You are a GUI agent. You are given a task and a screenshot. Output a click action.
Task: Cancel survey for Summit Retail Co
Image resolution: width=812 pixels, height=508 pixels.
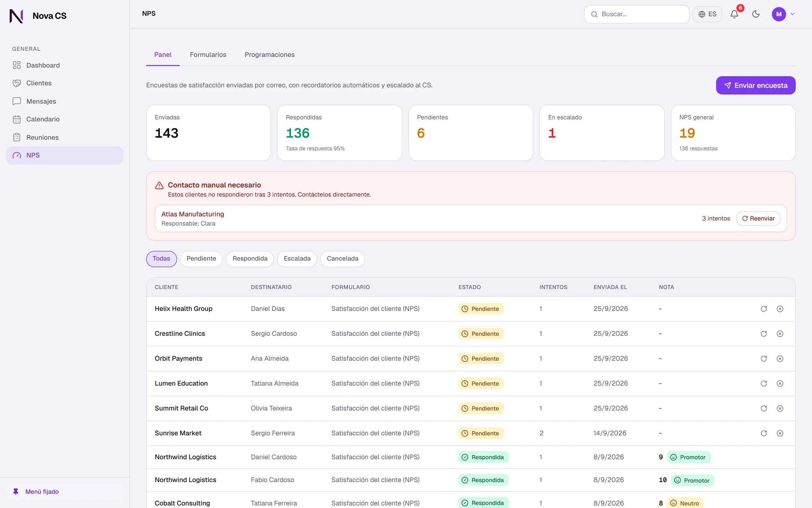click(x=780, y=408)
